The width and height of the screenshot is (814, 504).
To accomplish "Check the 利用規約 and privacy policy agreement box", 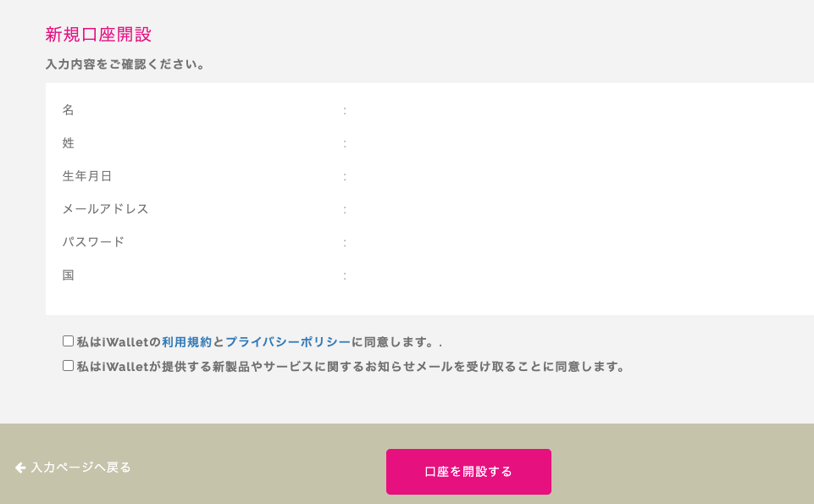I will 68,341.
